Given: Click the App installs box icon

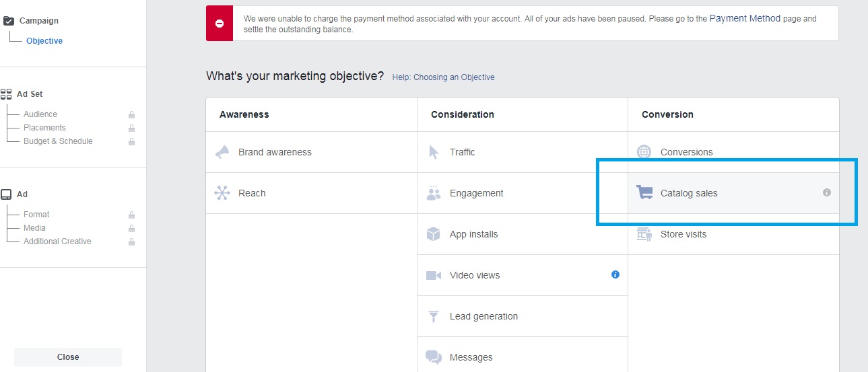Looking at the screenshot, I should (x=434, y=234).
